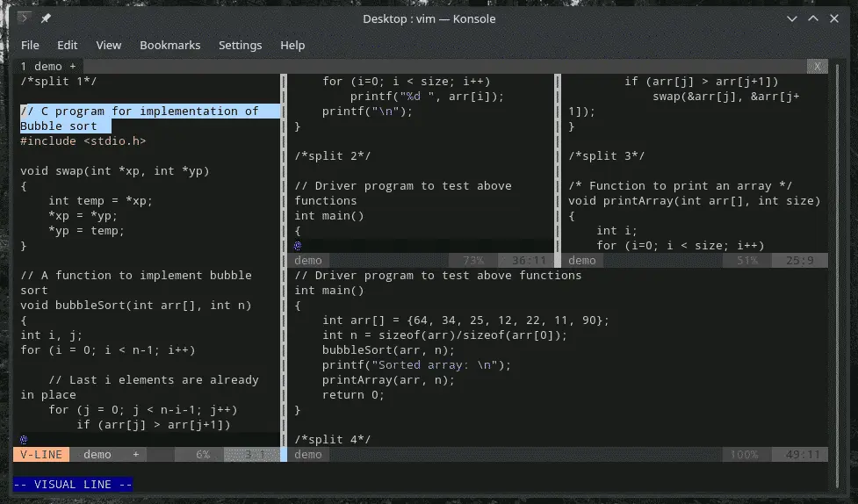Open the Bookmarks menu
Screen dimensions: 858x504
pyautogui.click(x=170, y=46)
